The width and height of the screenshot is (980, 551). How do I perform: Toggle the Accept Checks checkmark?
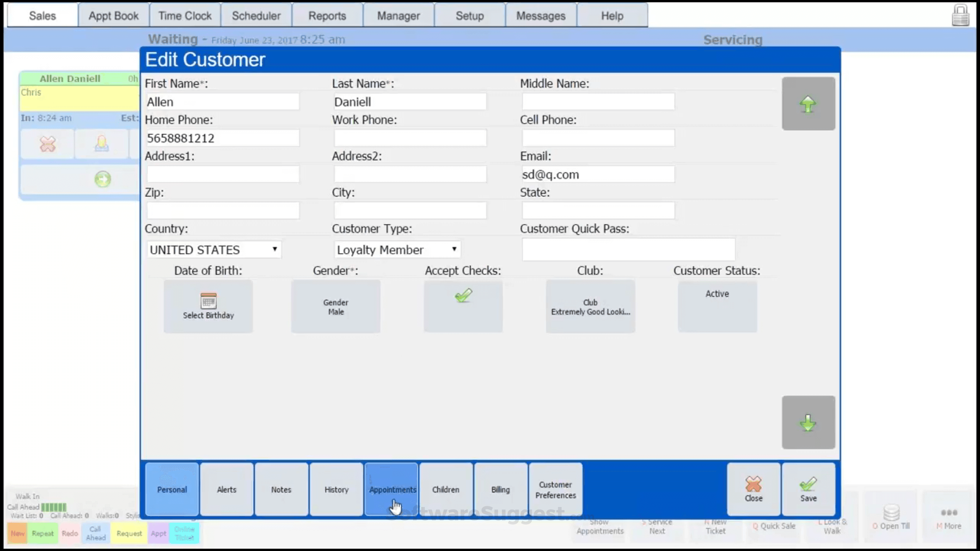(463, 306)
